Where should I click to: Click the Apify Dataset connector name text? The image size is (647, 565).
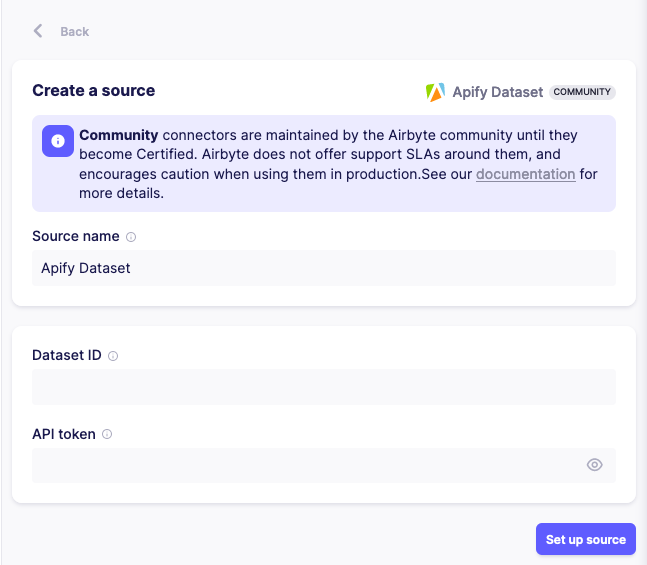click(x=497, y=92)
